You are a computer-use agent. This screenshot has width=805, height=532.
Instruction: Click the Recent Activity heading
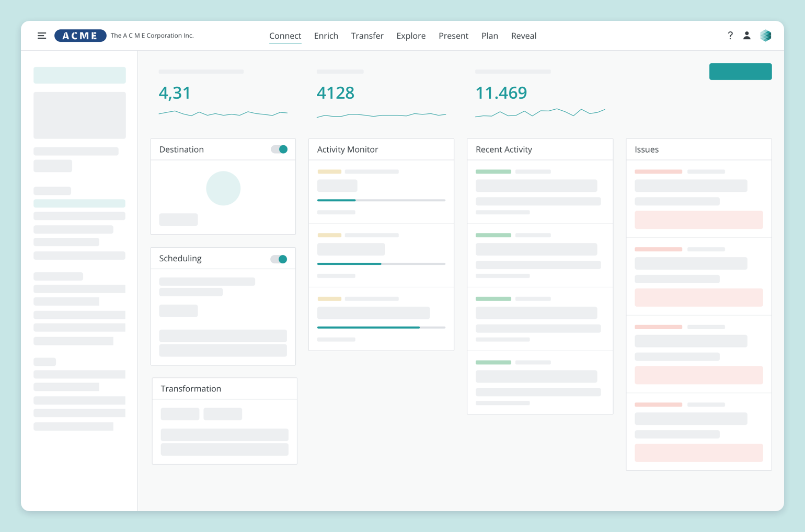[504, 149]
